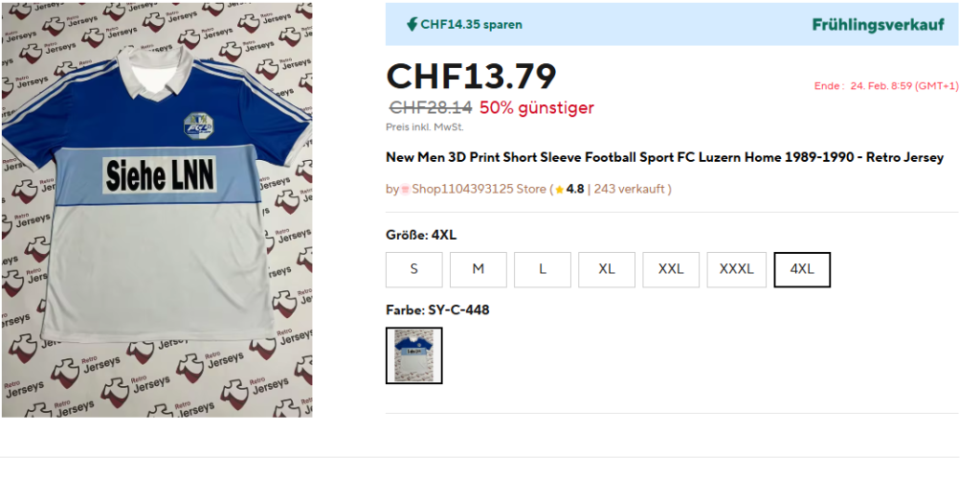This screenshot has width=980, height=479.
Task: Click the selected 4XL size
Action: click(801, 269)
